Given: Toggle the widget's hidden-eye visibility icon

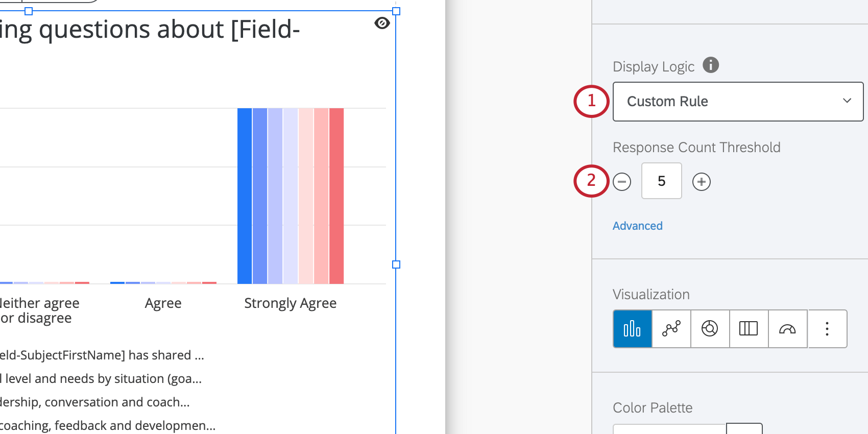Looking at the screenshot, I should click(x=382, y=23).
